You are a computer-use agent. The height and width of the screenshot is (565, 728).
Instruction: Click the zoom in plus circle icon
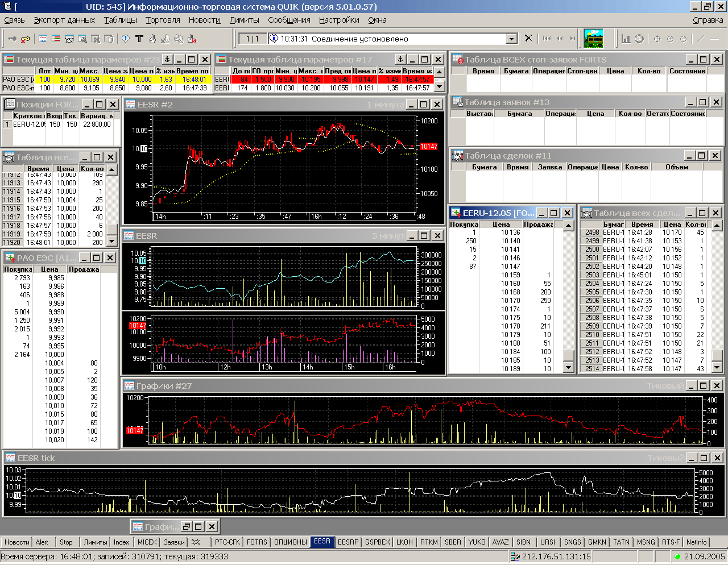[x=670, y=39]
